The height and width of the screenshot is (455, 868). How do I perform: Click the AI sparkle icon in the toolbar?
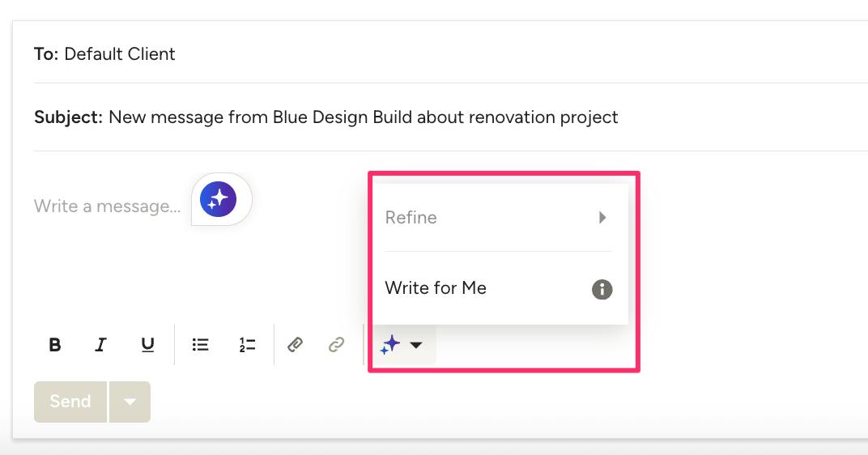click(x=389, y=344)
